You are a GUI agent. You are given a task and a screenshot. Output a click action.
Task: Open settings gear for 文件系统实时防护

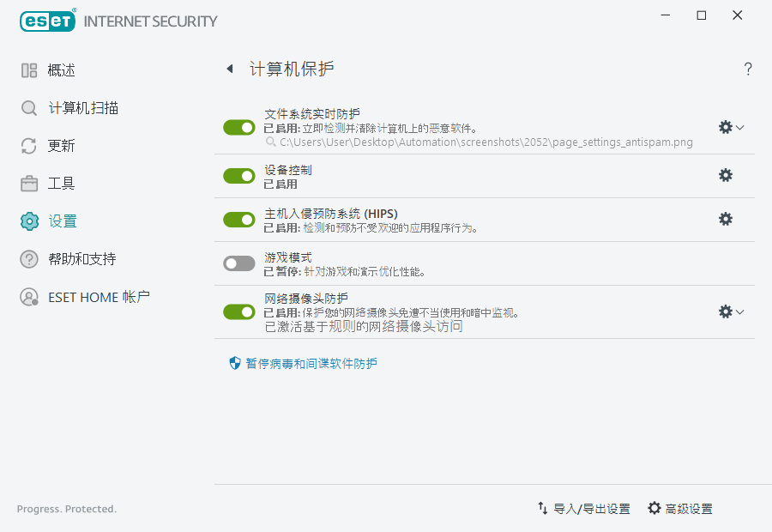point(725,127)
